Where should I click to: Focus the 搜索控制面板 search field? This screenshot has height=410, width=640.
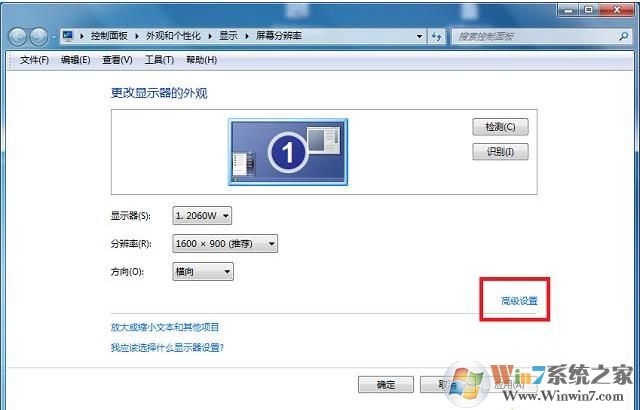(x=540, y=37)
